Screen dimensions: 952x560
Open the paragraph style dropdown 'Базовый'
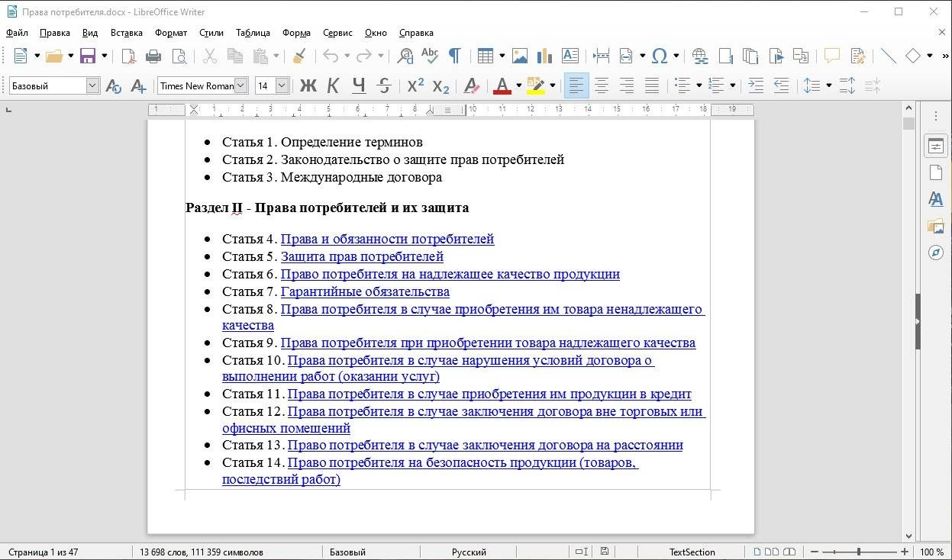pos(92,85)
